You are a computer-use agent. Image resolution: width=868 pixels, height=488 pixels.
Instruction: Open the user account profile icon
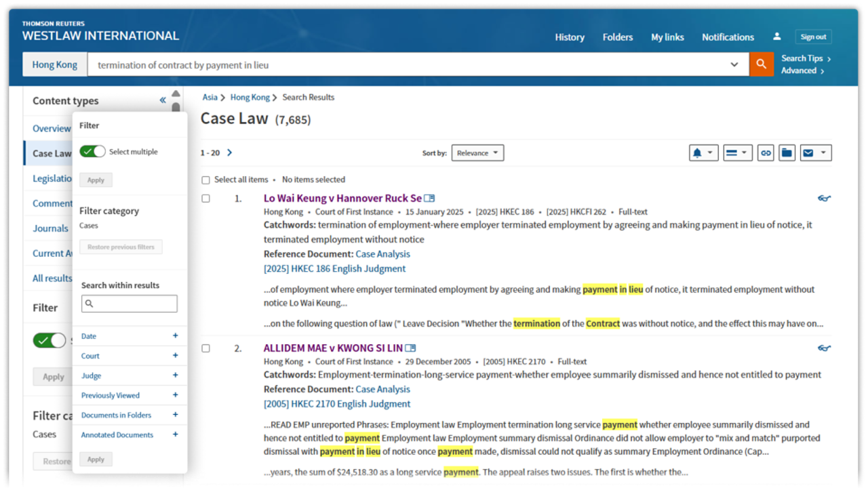(x=777, y=37)
